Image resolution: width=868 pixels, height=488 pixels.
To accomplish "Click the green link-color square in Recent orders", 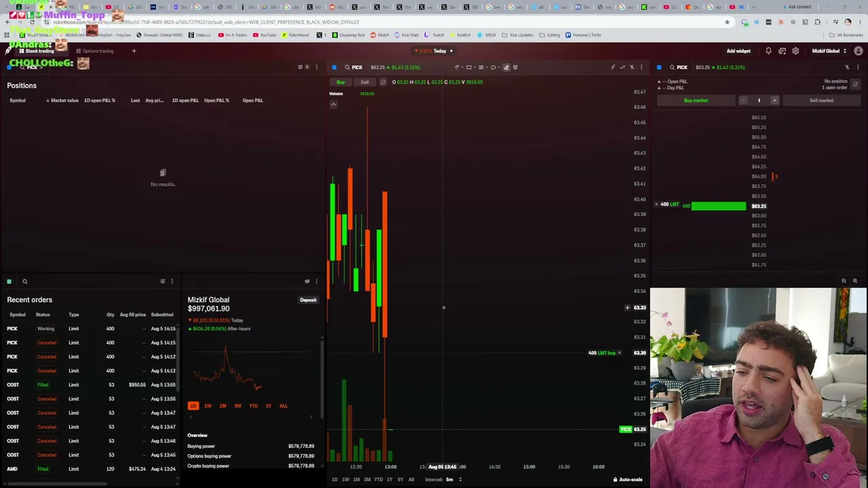I will coord(9,281).
